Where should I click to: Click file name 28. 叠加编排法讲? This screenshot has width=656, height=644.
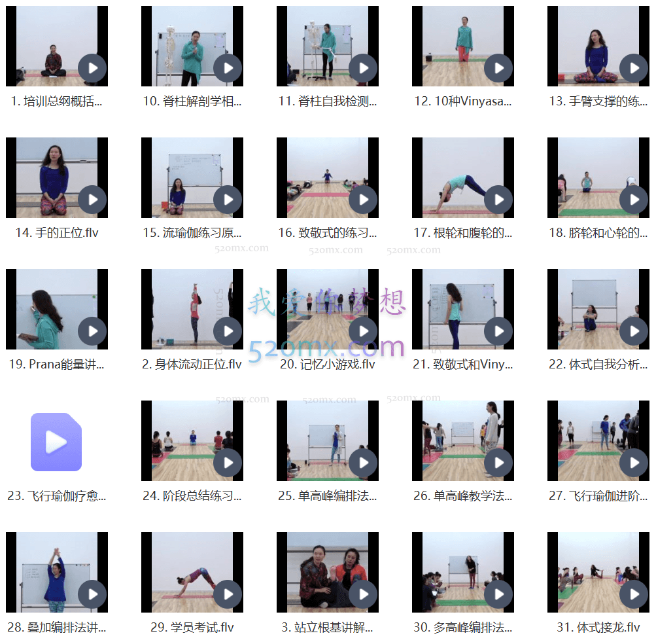point(56,627)
